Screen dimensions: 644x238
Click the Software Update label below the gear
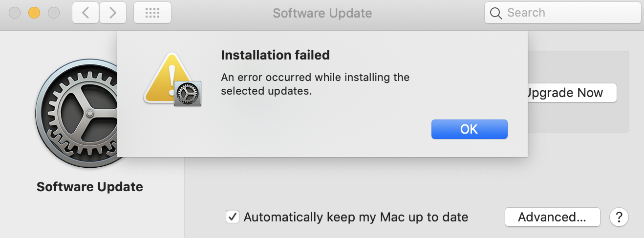tap(90, 187)
